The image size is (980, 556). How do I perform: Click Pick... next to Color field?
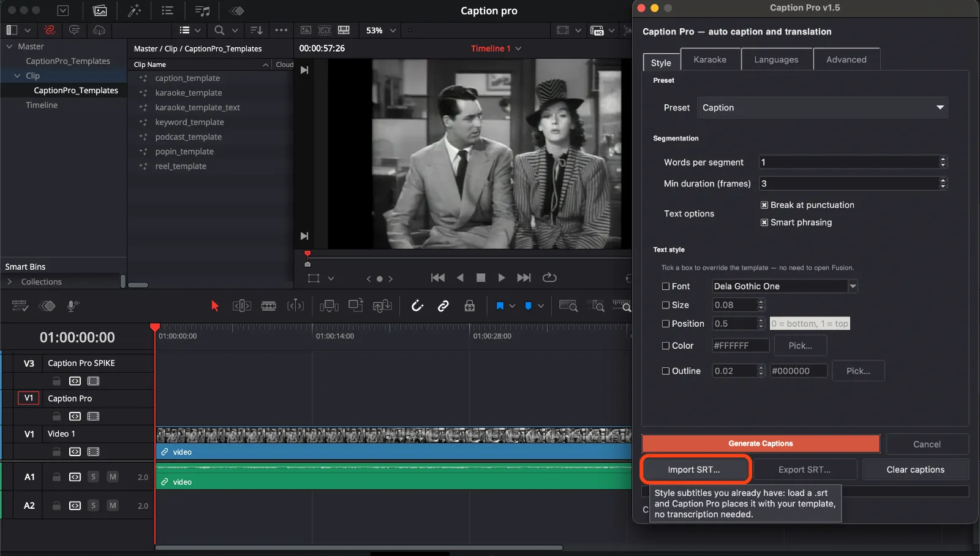(800, 346)
